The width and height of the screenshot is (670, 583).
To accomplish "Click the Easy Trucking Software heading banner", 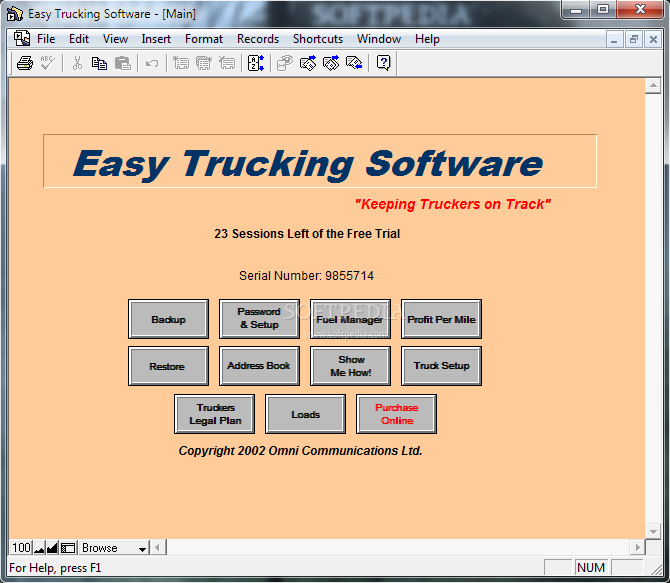I will (x=320, y=162).
